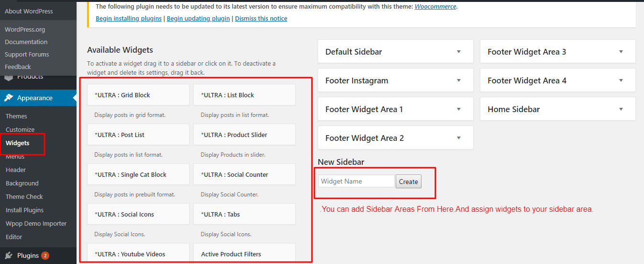644x264 pixels.
Task: Click the Create sidebar button
Action: click(x=408, y=182)
